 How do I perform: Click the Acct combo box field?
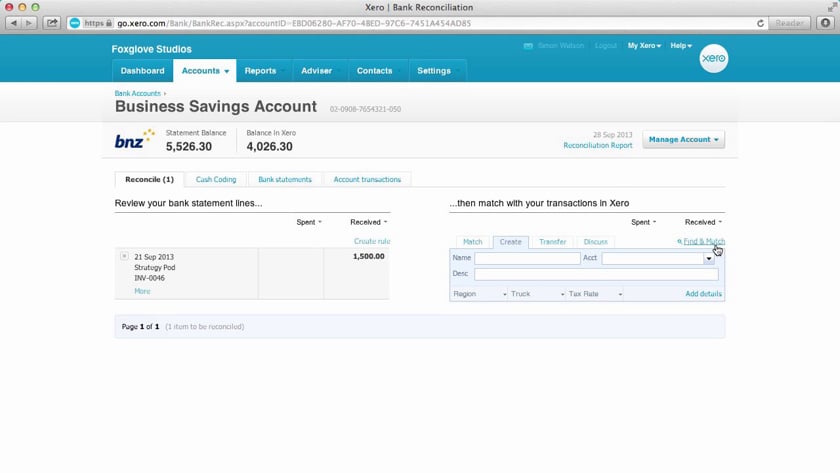click(652, 258)
